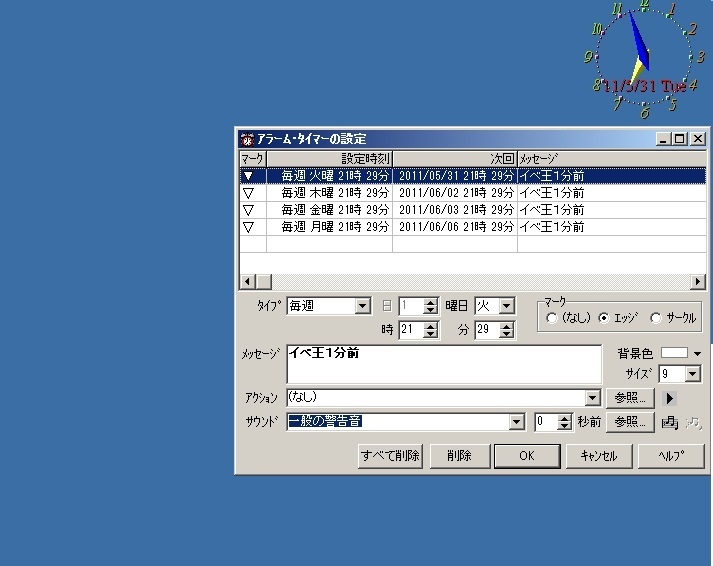Select the (なし) mark radio button

pos(552,319)
